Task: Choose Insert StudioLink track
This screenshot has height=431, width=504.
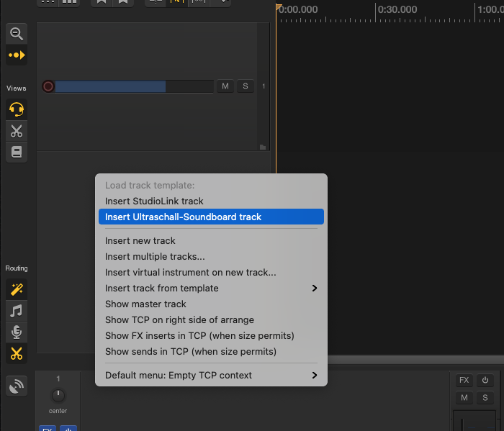Action: click(x=211, y=201)
